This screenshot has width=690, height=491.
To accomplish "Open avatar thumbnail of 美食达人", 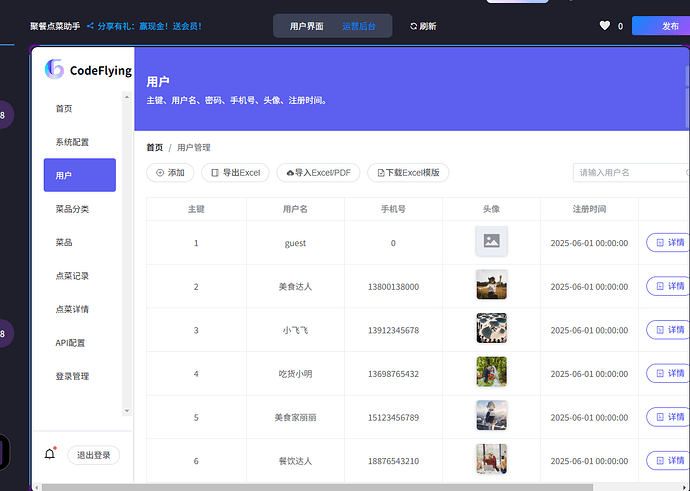I will pos(492,285).
